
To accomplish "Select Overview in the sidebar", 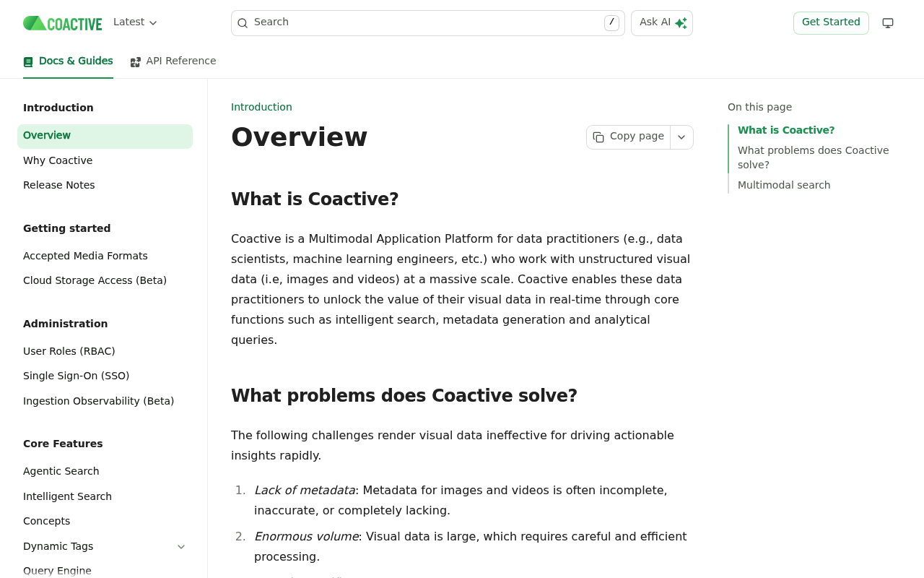I will pyautogui.click(x=105, y=137).
